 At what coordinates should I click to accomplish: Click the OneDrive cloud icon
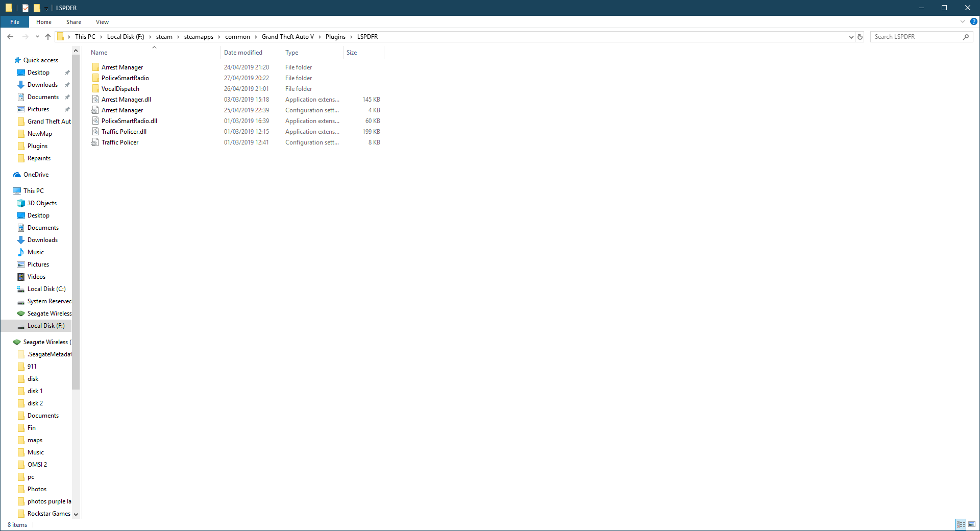[x=17, y=175]
